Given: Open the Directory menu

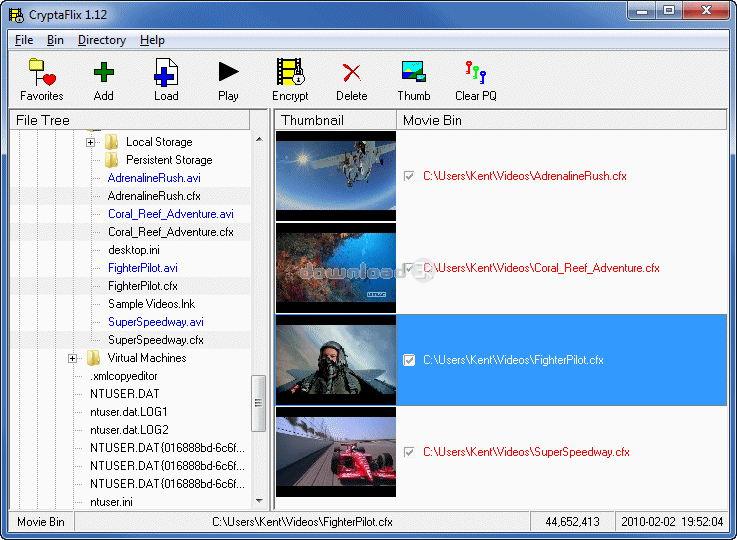Looking at the screenshot, I should pyautogui.click(x=102, y=40).
